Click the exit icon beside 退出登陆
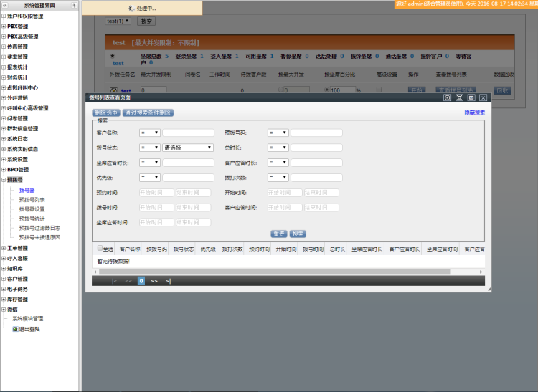The image size is (538, 392). pos(15,329)
